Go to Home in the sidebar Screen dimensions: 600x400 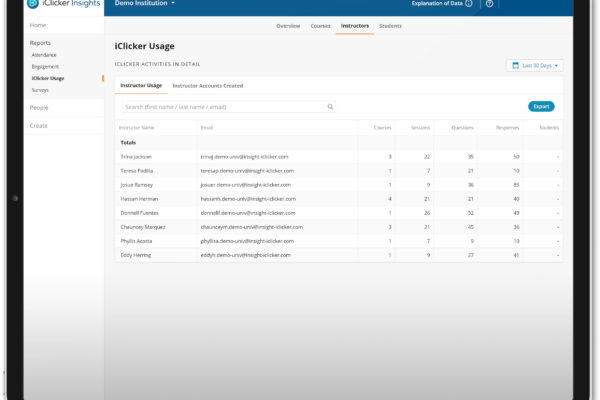38,25
